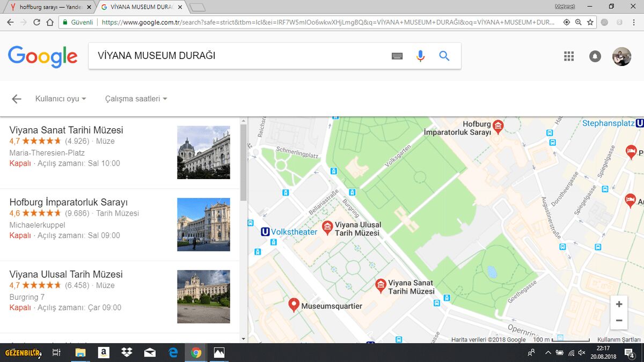Click the Hofburg İmparatorluk Sarayı map marker
This screenshot has height=362, width=644.
497,125
